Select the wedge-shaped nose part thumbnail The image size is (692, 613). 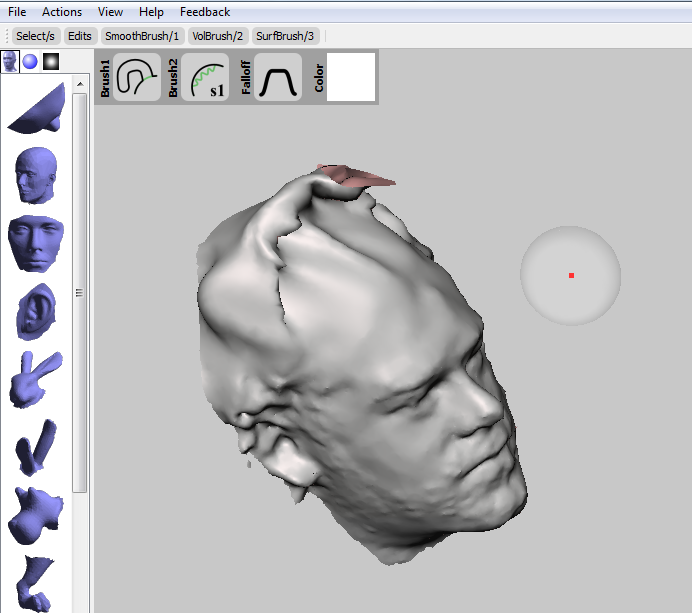pyautogui.click(x=36, y=109)
